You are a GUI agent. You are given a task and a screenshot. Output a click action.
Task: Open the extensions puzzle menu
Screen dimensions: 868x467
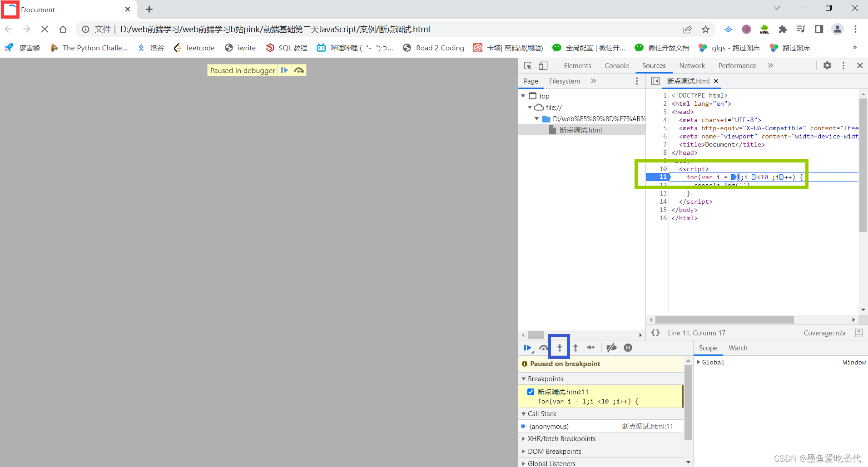[x=783, y=29]
